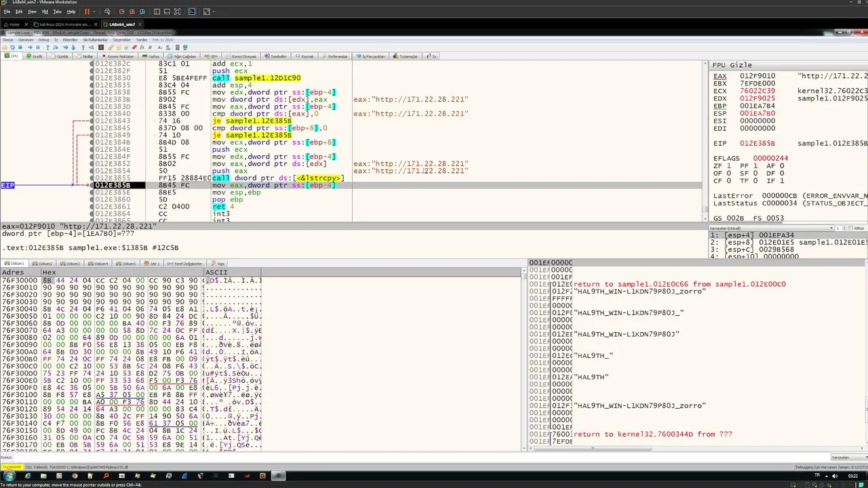Pause the virtual machine in VMware

pos(87,12)
